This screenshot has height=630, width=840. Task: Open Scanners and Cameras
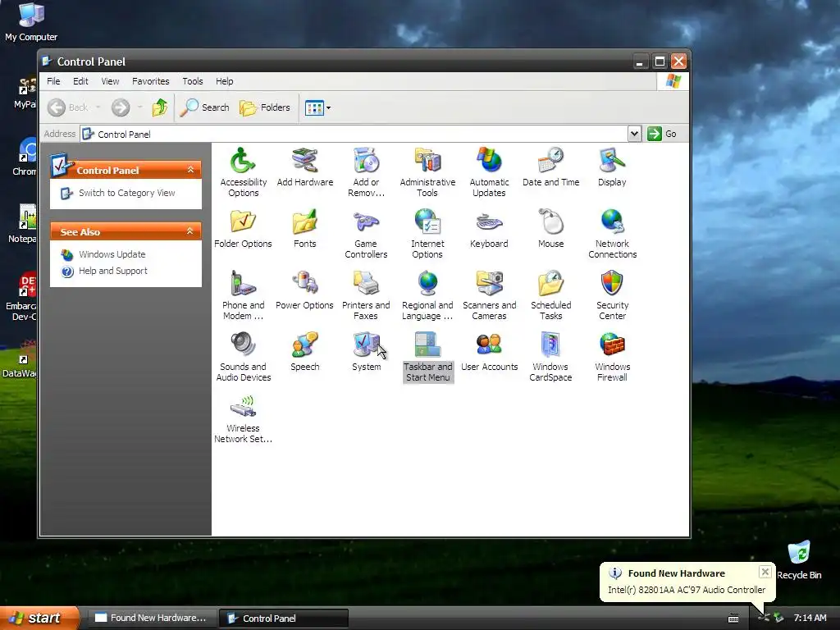tap(489, 295)
